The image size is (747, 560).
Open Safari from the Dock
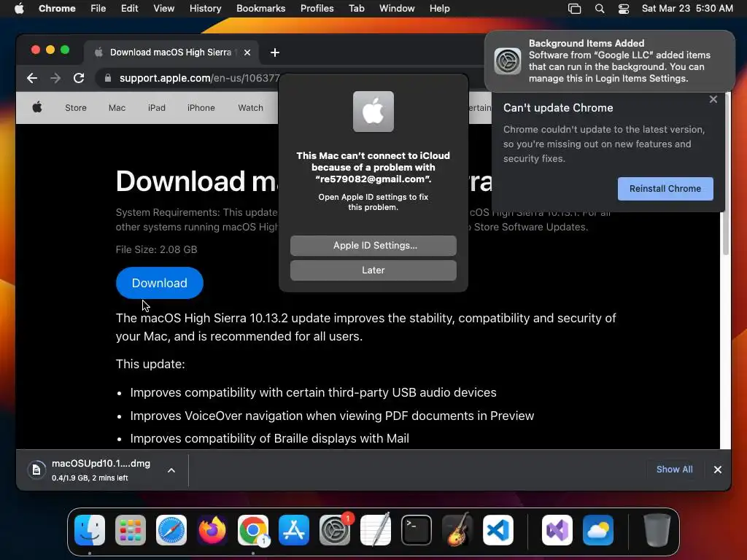[x=171, y=530]
